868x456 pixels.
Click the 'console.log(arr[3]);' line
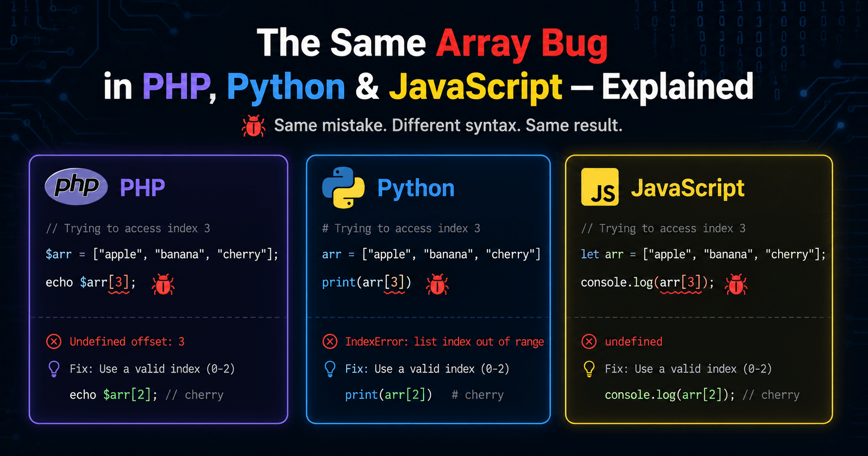coord(647,282)
